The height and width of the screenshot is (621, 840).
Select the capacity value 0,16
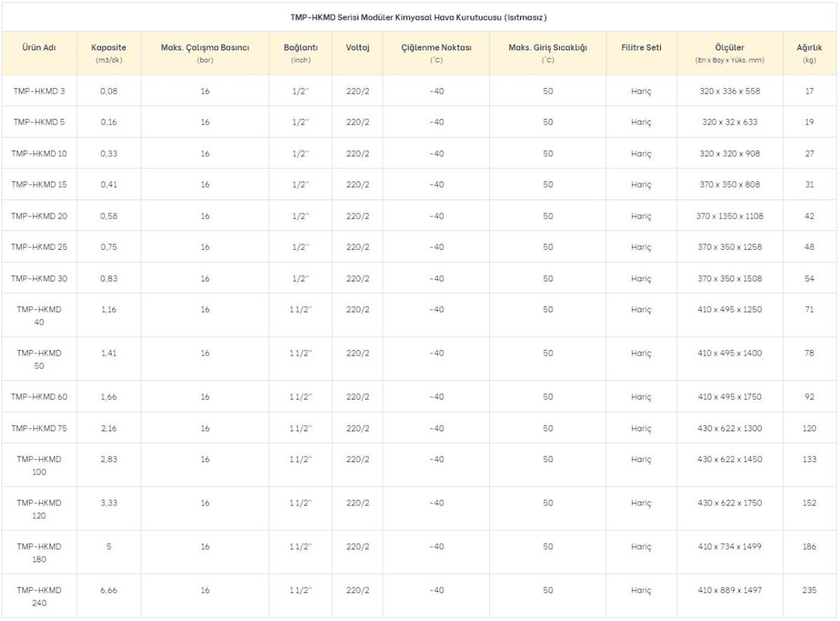coord(108,122)
